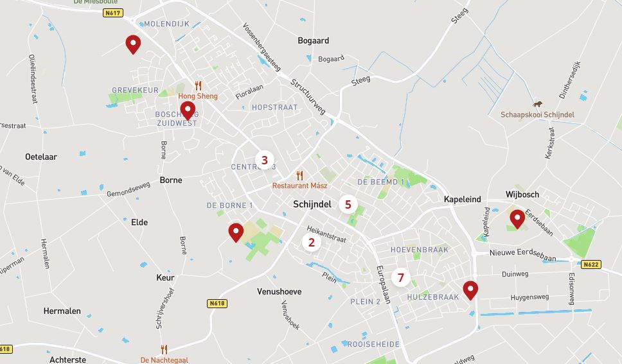Viewport: 622px width, 364px height.
Task: Click the Hong Sheng restaurant icon
Action: (x=198, y=85)
